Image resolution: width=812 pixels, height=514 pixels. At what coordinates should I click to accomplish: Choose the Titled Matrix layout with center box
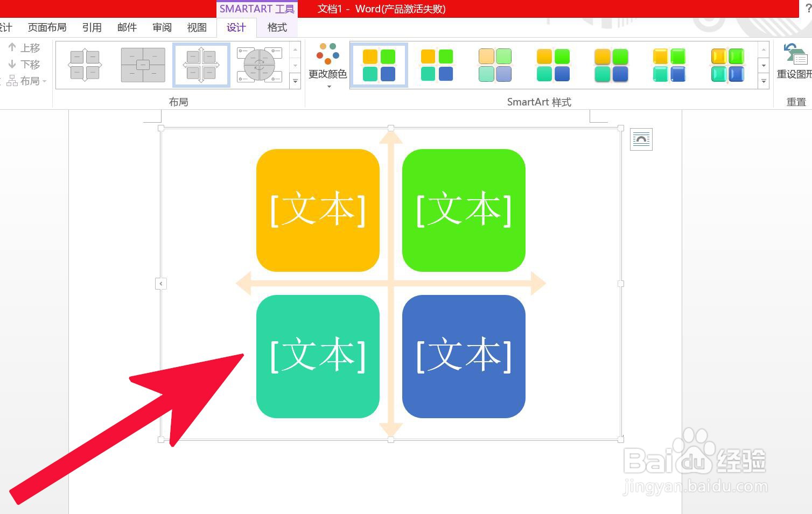tap(143, 65)
